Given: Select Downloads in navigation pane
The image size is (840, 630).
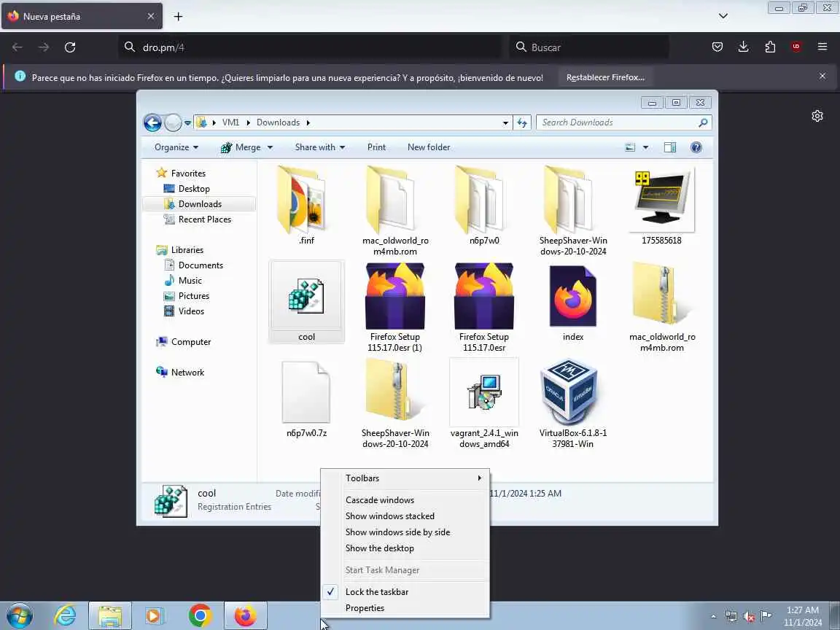Looking at the screenshot, I should [x=199, y=204].
